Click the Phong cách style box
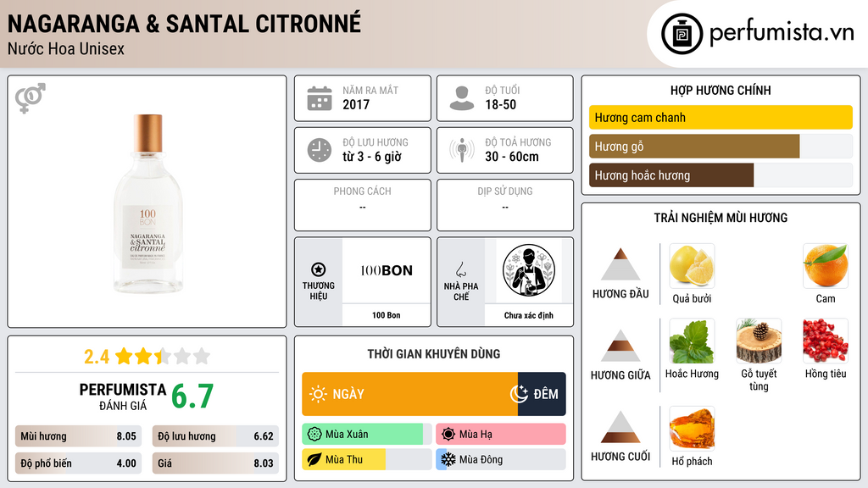Image resolution: width=868 pixels, height=488 pixels. [x=363, y=205]
